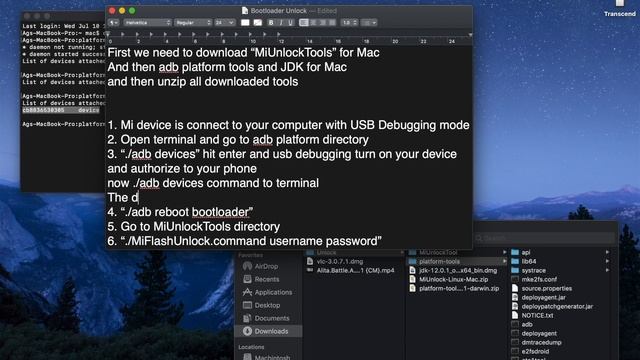This screenshot has width=640, height=360.
Task: Click the ruler tab stop at 2
Action: pyautogui.click(x=137, y=35)
